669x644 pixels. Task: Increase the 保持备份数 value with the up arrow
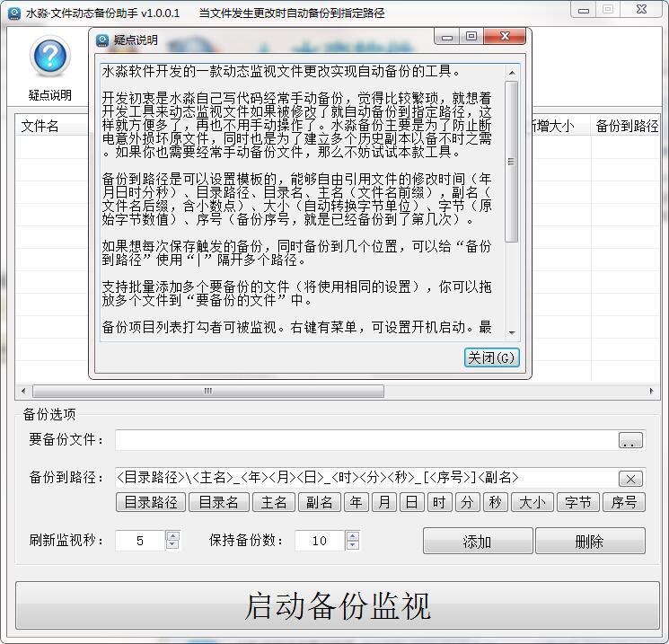pyautogui.click(x=352, y=536)
